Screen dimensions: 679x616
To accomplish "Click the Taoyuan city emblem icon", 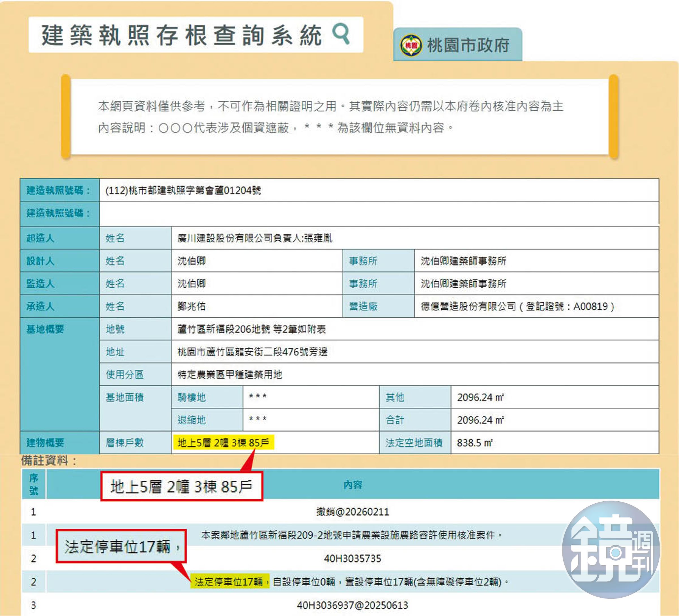I will [x=411, y=45].
